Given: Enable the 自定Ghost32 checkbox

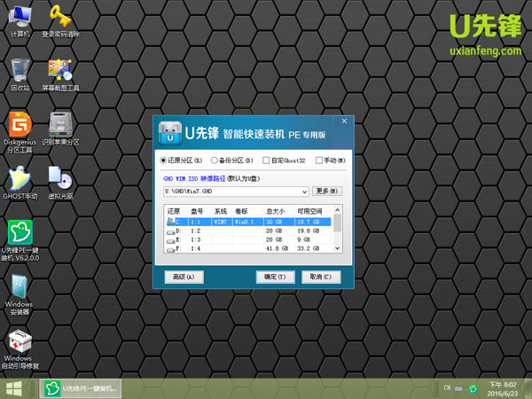Looking at the screenshot, I should point(267,160).
